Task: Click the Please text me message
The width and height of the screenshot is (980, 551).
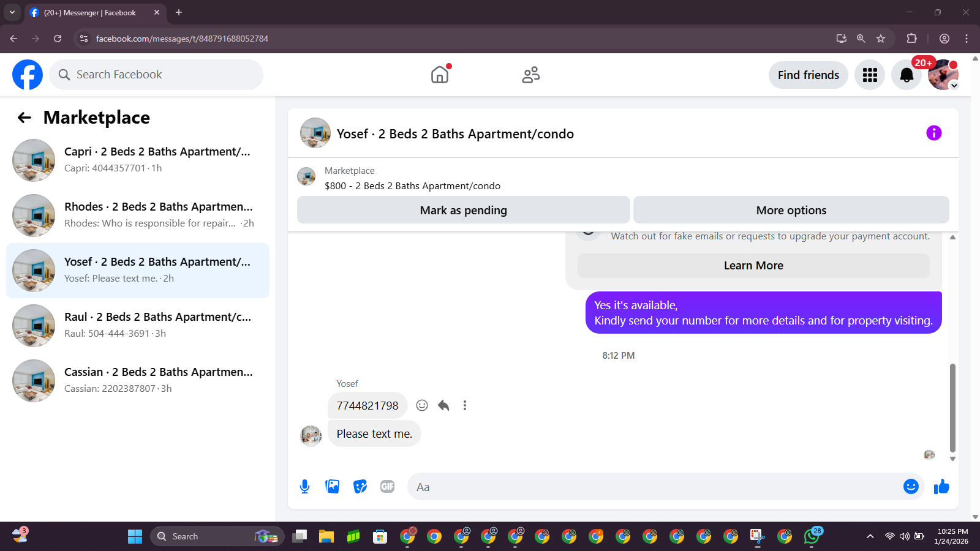Action: [x=374, y=433]
